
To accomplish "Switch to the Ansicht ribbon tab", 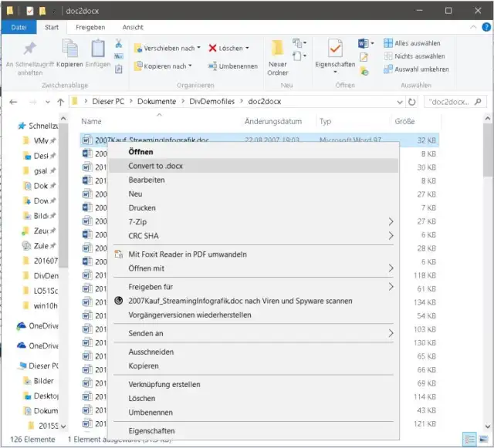I will pyautogui.click(x=133, y=27).
